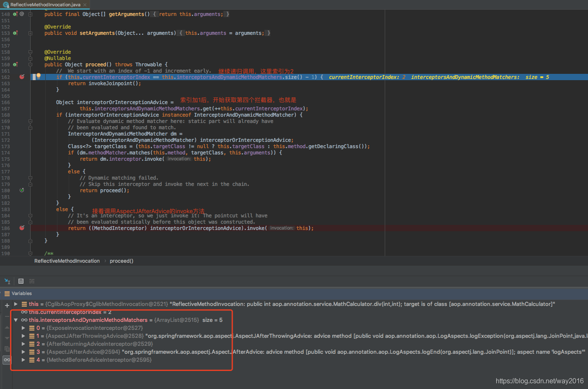Expand element 2 AfterReturningAdviceInterceptor
Screen dimensions: 588x389
coord(23,344)
